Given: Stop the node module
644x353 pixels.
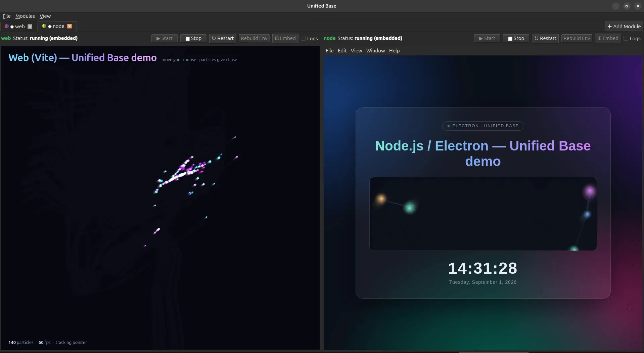Looking at the screenshot, I should 516,38.
